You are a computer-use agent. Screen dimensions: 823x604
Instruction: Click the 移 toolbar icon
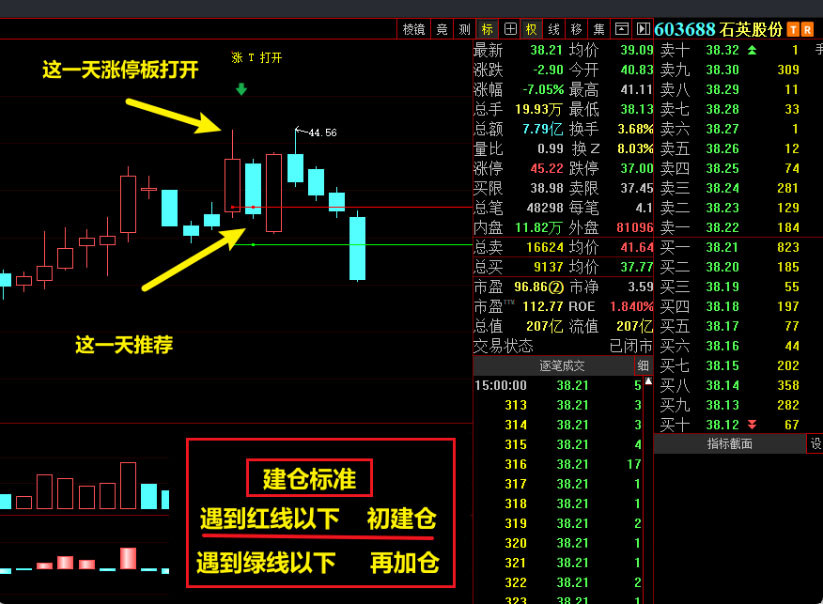(x=577, y=29)
